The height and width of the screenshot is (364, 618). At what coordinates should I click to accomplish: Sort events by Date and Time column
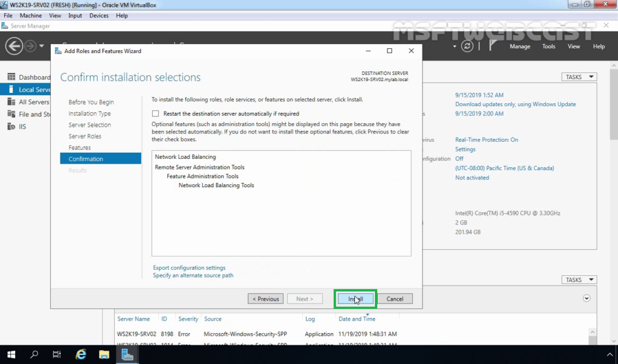[x=357, y=319]
